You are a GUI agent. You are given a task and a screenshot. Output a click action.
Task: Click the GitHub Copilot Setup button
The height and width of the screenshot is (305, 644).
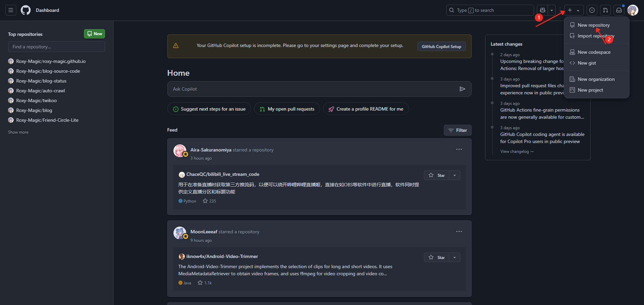(x=441, y=46)
